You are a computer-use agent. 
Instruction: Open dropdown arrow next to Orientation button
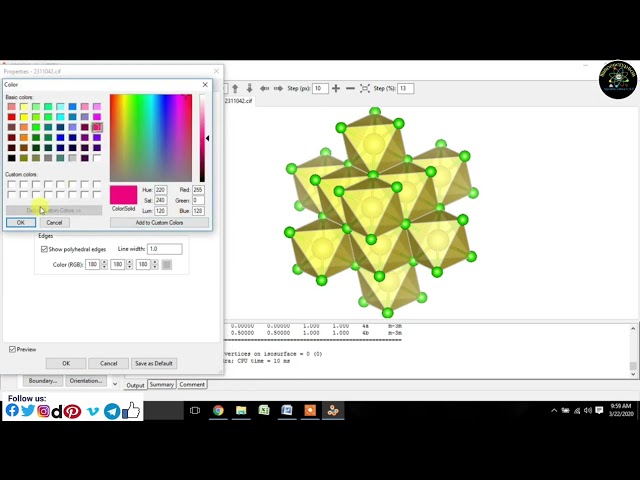[x=115, y=384]
